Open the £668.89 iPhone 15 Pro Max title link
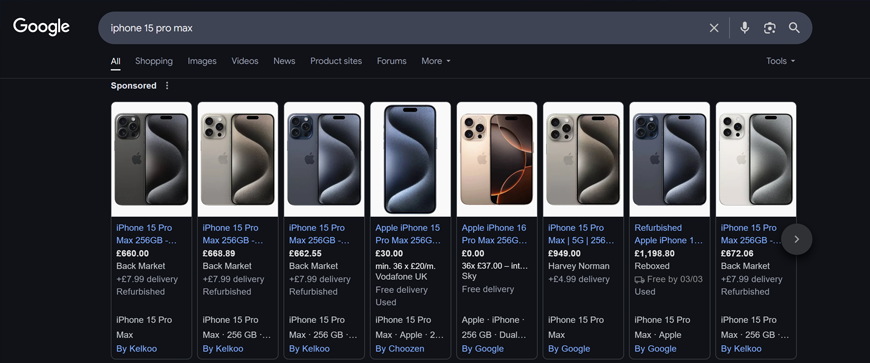Image resolution: width=870 pixels, height=363 pixels. pyautogui.click(x=233, y=234)
